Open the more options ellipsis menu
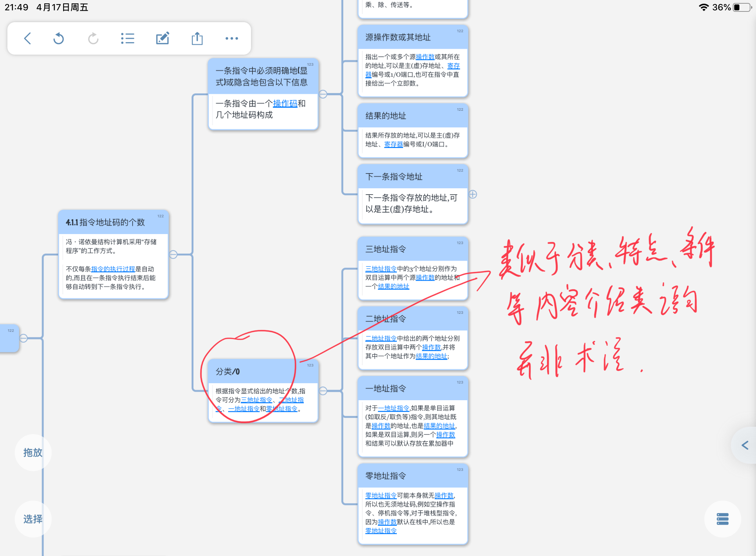The width and height of the screenshot is (756, 556). point(232,38)
